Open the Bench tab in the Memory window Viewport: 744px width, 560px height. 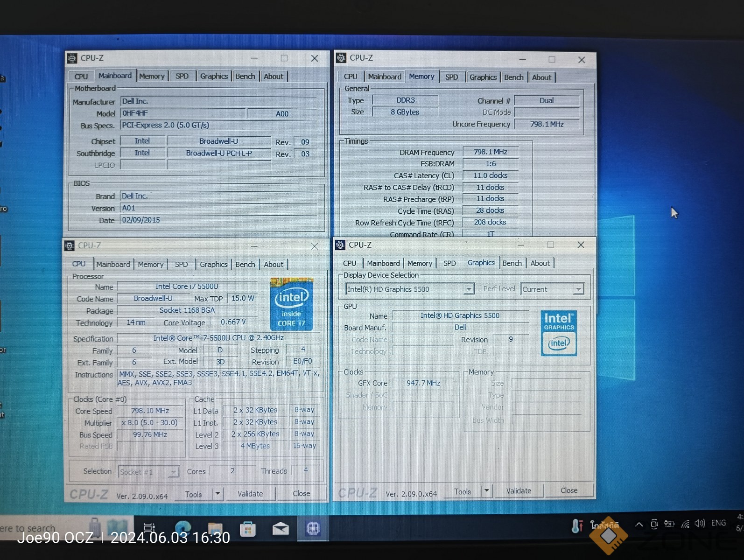pyautogui.click(x=514, y=77)
